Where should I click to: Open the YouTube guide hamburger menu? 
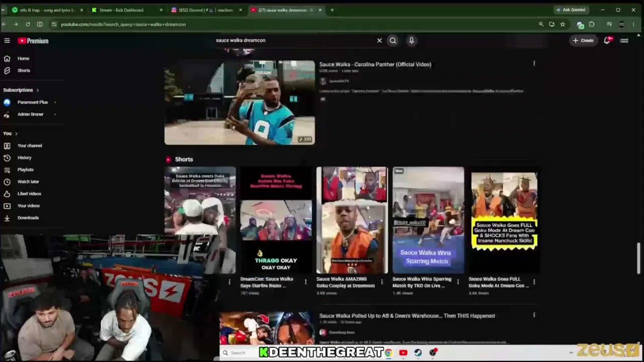point(7,41)
